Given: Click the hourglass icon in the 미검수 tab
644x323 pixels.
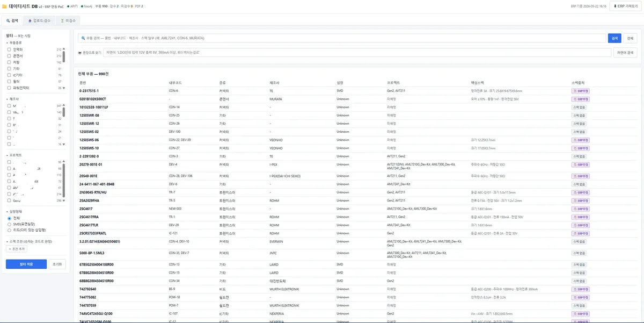Looking at the screenshot, I should [62, 20].
